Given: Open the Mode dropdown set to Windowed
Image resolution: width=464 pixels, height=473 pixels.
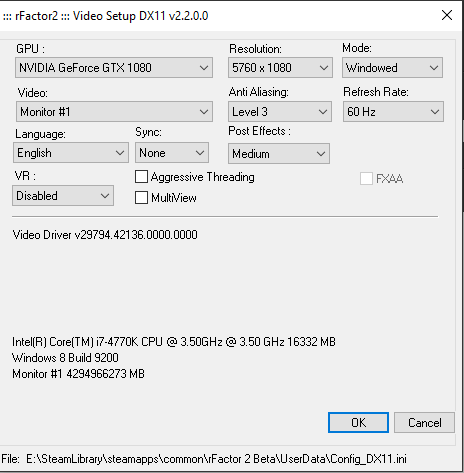Looking at the screenshot, I should coord(392,68).
